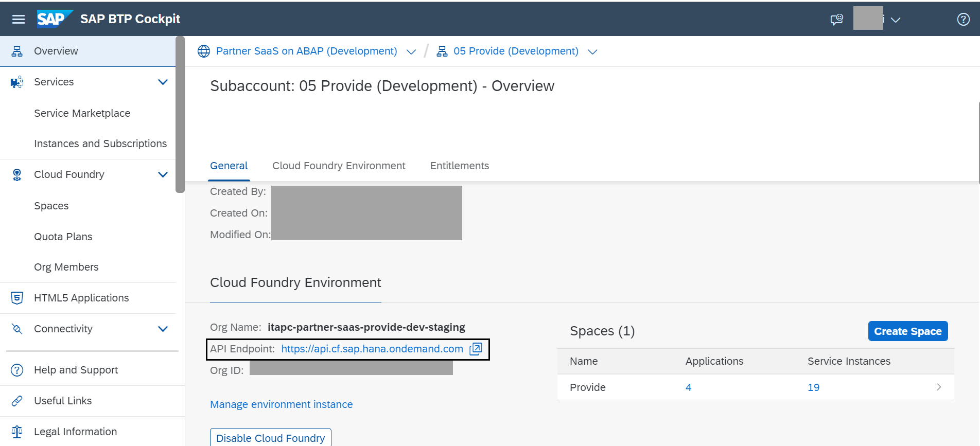Open Spaces in sidebar

pos(51,206)
